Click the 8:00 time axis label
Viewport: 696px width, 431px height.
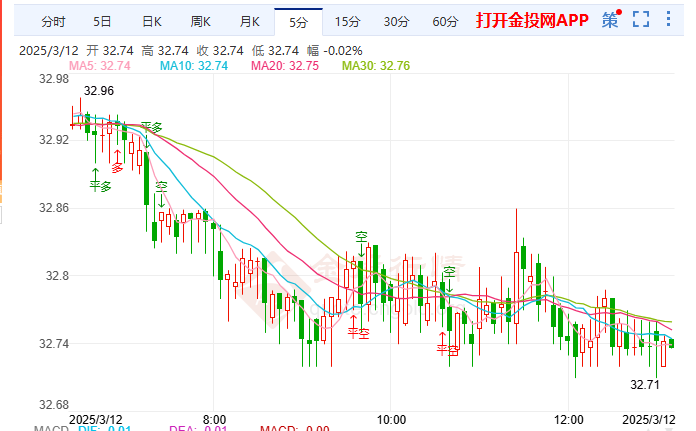click(x=214, y=419)
